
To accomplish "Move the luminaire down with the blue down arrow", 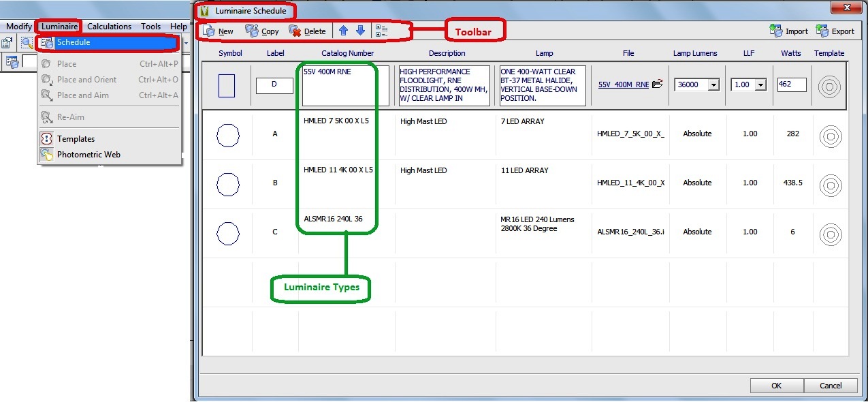I will (359, 31).
